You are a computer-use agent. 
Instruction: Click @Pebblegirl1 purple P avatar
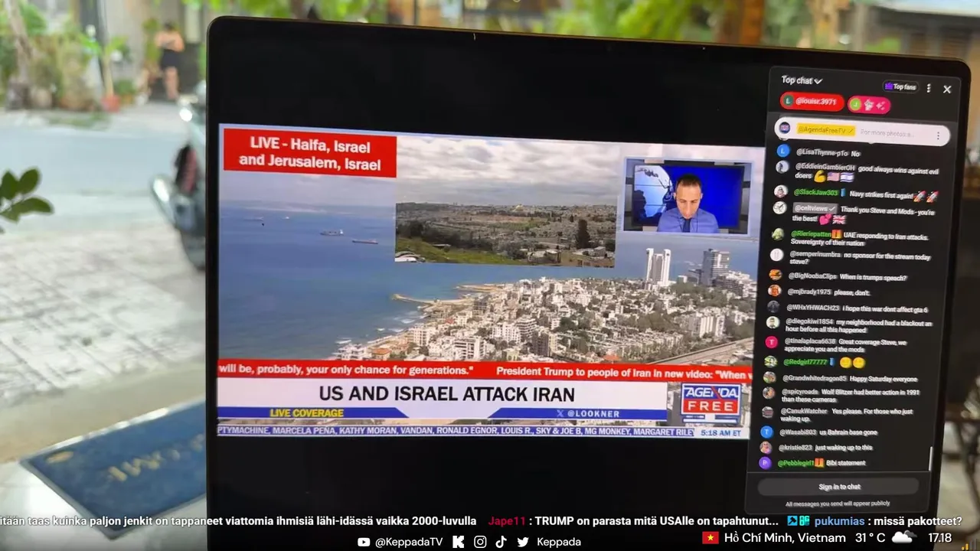tap(765, 462)
